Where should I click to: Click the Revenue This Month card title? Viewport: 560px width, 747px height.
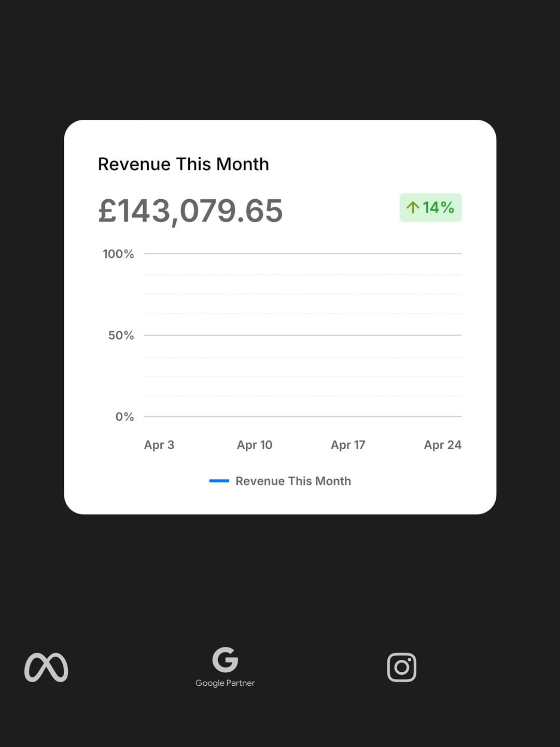(184, 164)
